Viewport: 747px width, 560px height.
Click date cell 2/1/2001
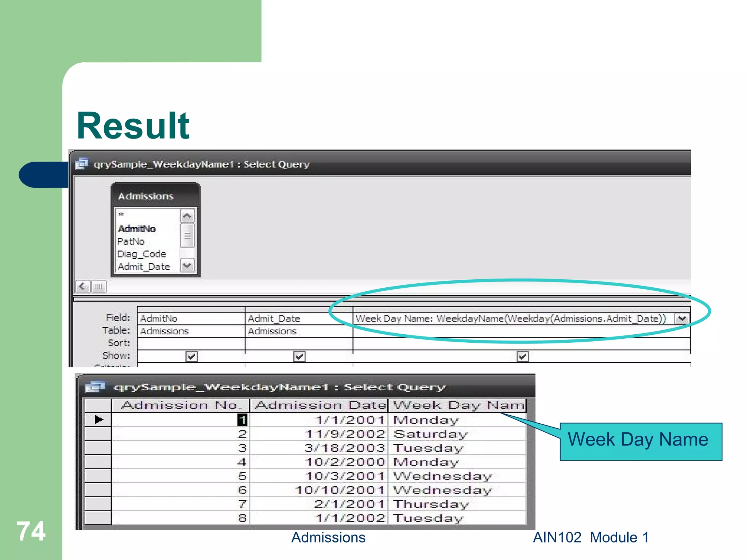click(x=319, y=504)
